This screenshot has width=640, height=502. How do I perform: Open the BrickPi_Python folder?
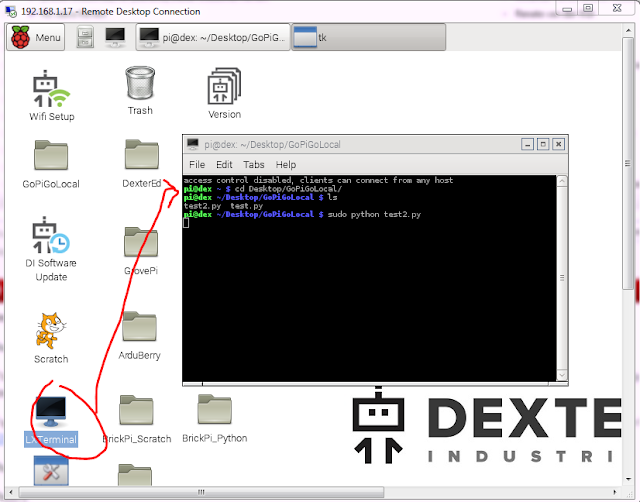(215, 418)
